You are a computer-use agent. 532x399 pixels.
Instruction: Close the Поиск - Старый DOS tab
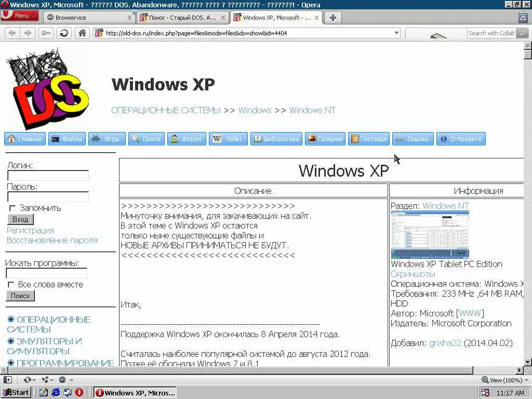pyautogui.click(x=223, y=18)
